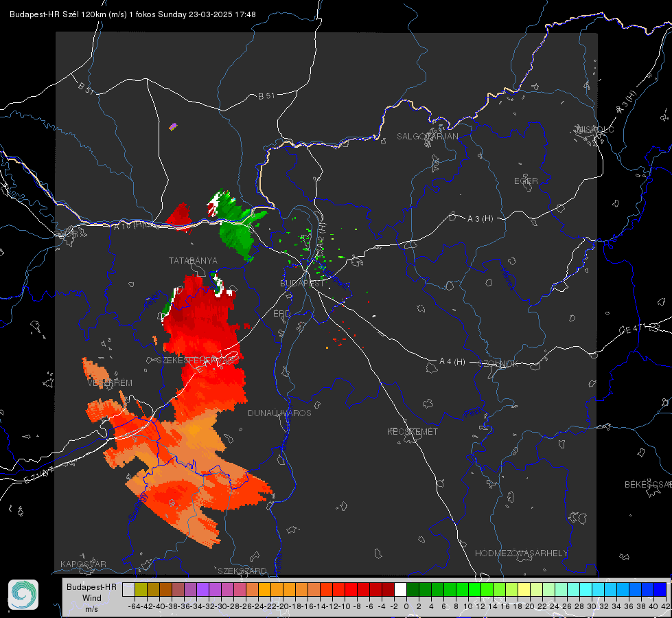Click the DUNAUJVAROS city label
The width and height of the screenshot is (672, 618).
click(279, 413)
